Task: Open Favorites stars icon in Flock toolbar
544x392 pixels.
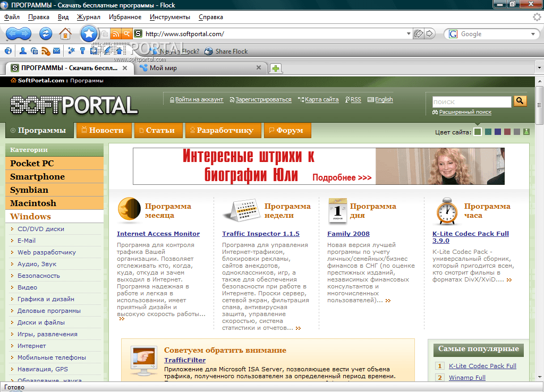Action: (71, 51)
